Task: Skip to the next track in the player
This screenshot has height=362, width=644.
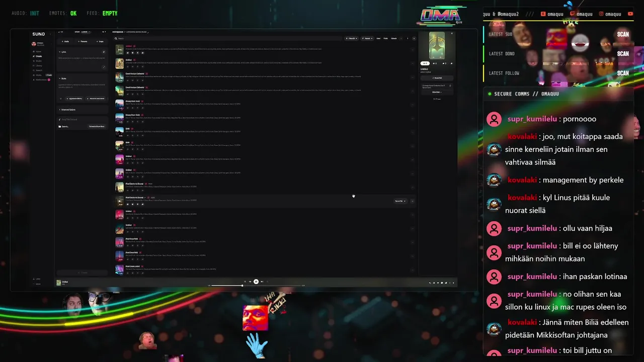Action: [x=262, y=282]
